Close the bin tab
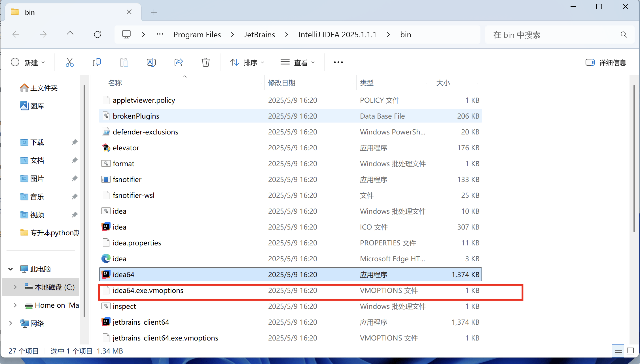 129,12
